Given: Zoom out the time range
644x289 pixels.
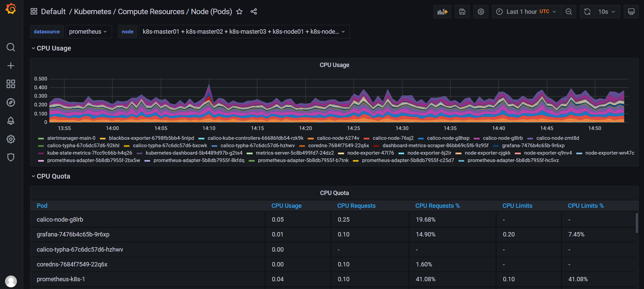Looking at the screenshot, I should point(569,12).
